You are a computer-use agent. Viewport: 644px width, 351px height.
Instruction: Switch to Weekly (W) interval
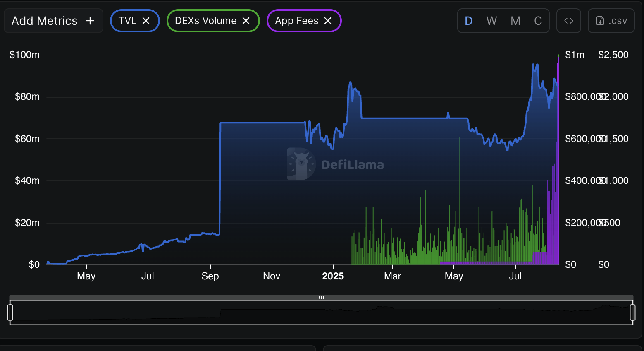pos(491,21)
